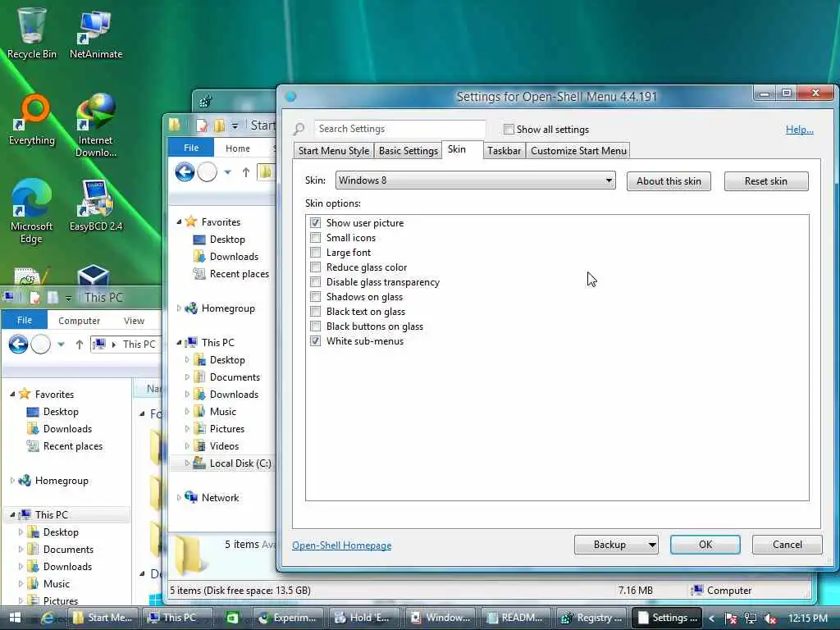
Task: Check Reduce glass color option
Action: click(316, 267)
